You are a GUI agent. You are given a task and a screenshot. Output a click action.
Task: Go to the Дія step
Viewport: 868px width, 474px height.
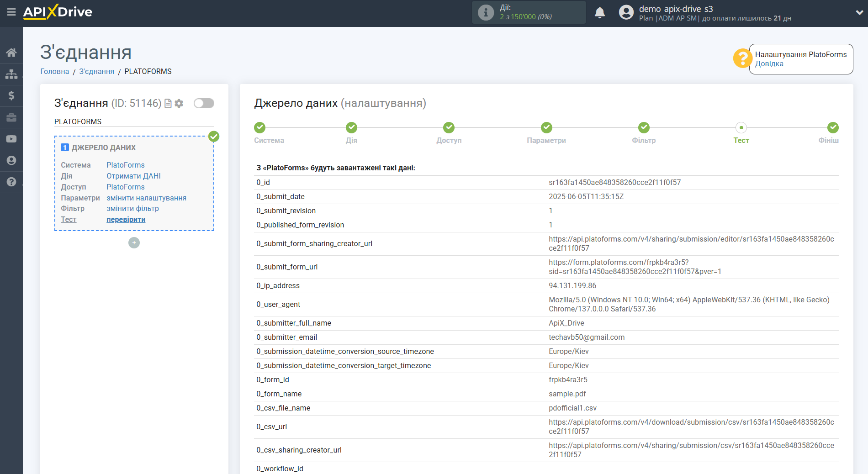(x=351, y=128)
